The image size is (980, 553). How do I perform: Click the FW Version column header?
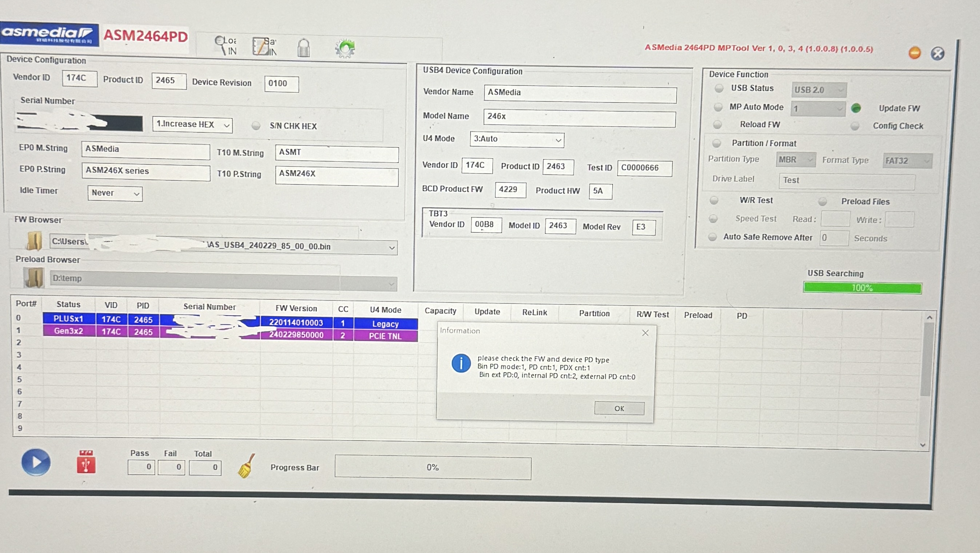pyautogui.click(x=296, y=308)
